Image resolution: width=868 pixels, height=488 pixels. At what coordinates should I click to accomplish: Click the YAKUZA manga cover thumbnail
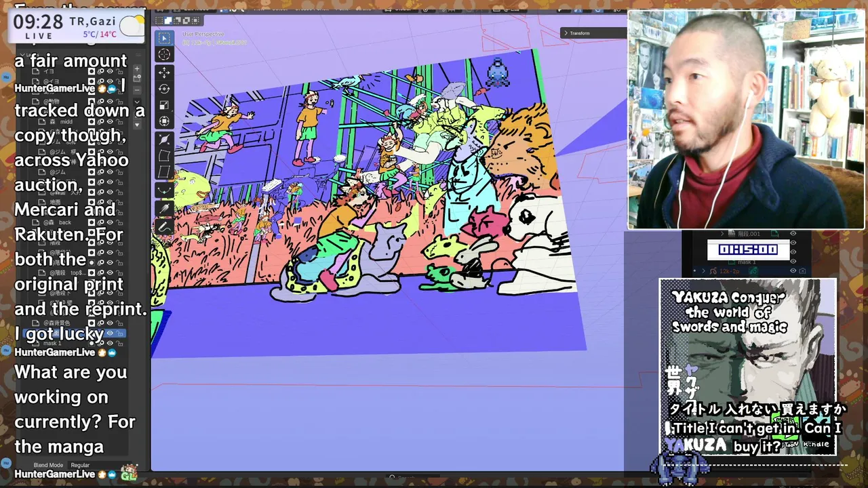click(x=748, y=367)
